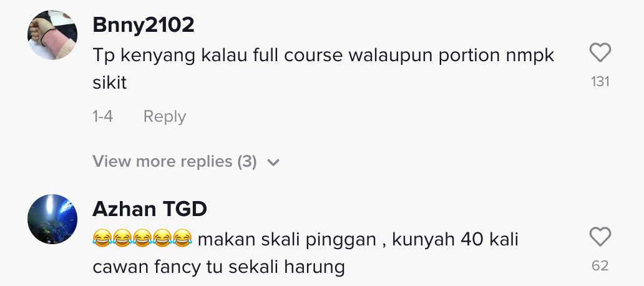Click the "makan skali pinggan" comment text

click(x=286, y=240)
